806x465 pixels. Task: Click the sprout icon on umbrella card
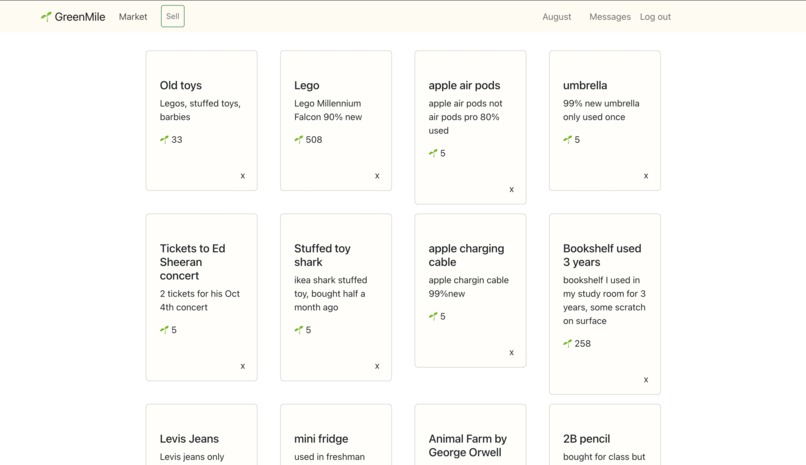pyautogui.click(x=567, y=139)
